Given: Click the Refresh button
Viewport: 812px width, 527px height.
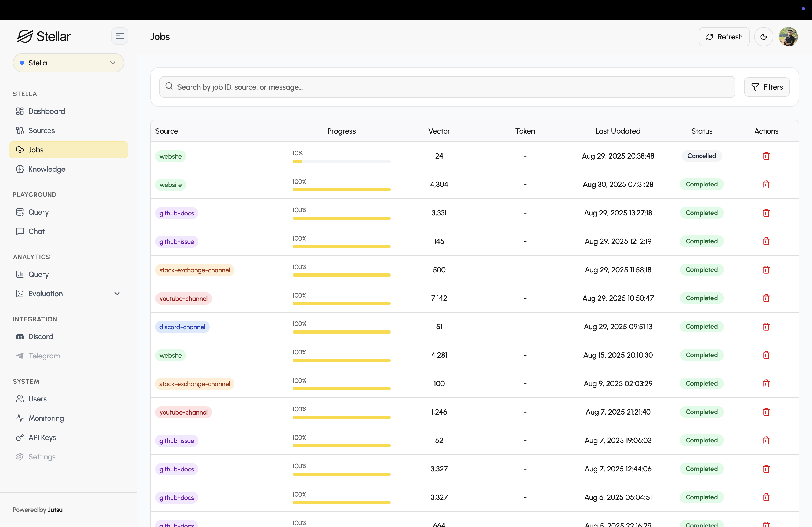Looking at the screenshot, I should (x=724, y=37).
